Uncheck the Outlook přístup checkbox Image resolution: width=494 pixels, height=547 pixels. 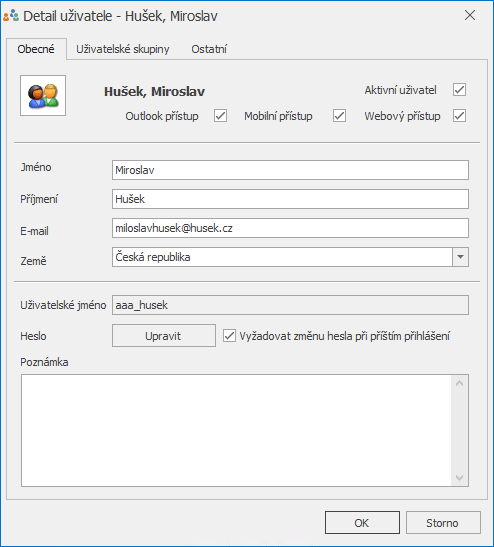[220, 115]
